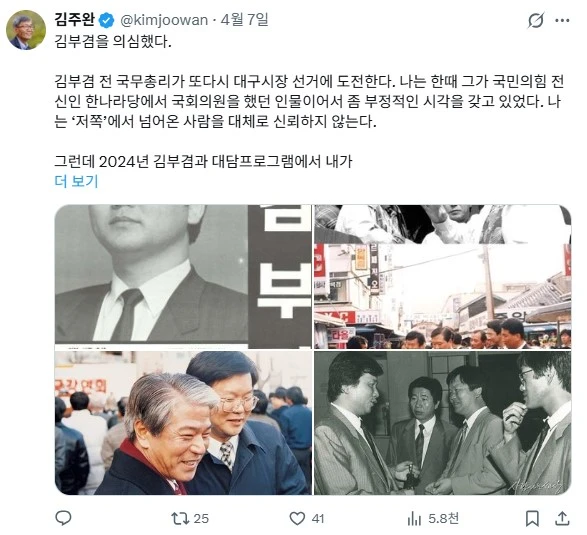Click the 4월 7일 post date
The image size is (587, 535).
[x=244, y=19]
